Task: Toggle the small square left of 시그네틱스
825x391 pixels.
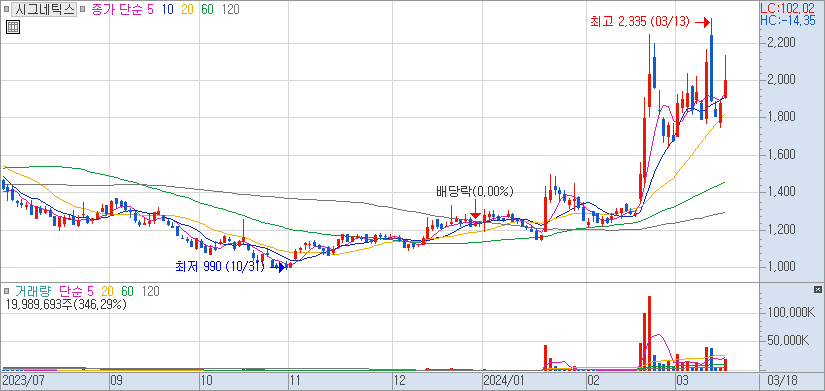Action: pos(6,9)
